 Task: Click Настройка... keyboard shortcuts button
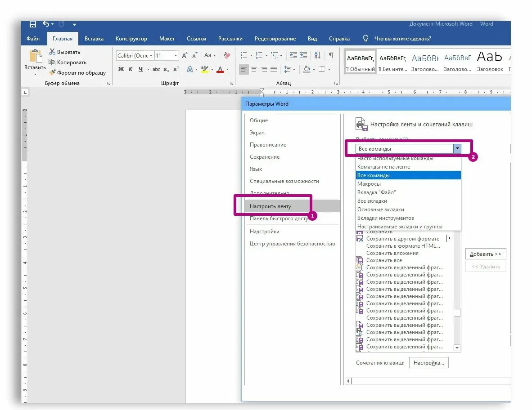429,362
